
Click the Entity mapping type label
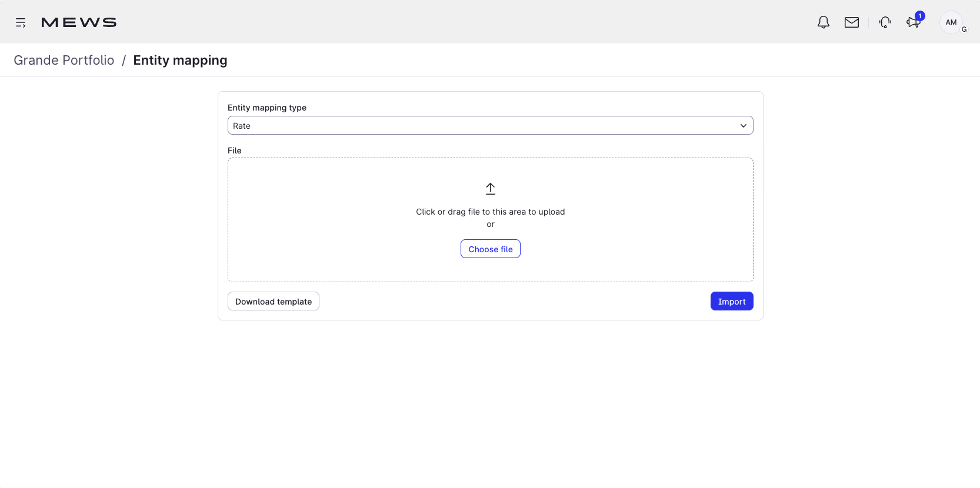[x=267, y=108]
